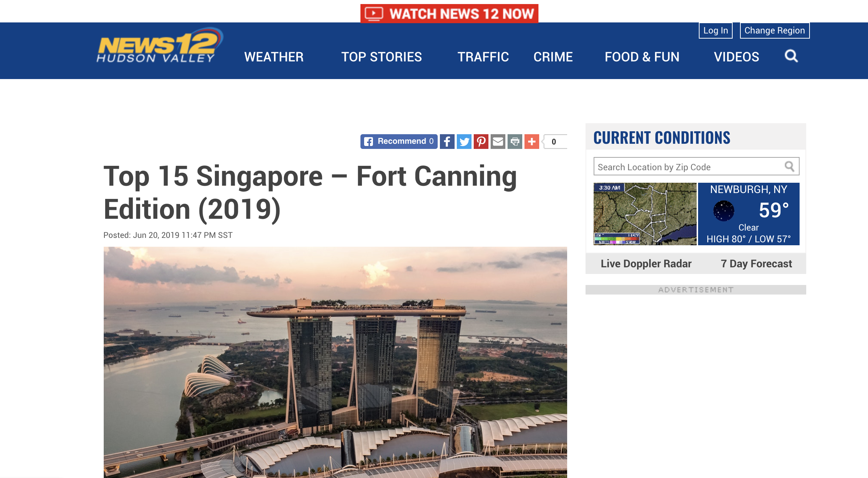Go to the TRAFFIC section
The image size is (868, 478).
(483, 57)
